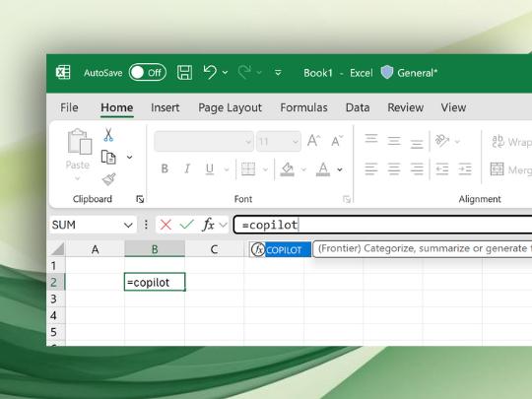Screen dimensions: 532x399
Task: Toggle the AutoSave switch on
Action: pyautogui.click(x=147, y=73)
